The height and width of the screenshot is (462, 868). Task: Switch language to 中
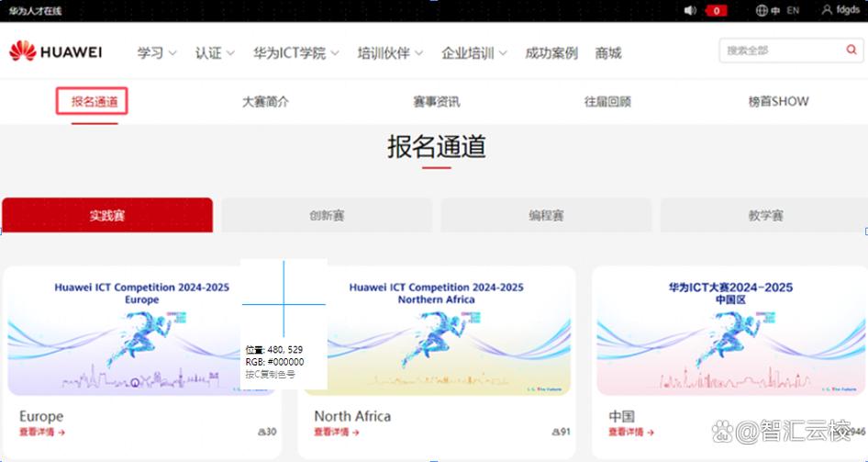[x=775, y=10]
